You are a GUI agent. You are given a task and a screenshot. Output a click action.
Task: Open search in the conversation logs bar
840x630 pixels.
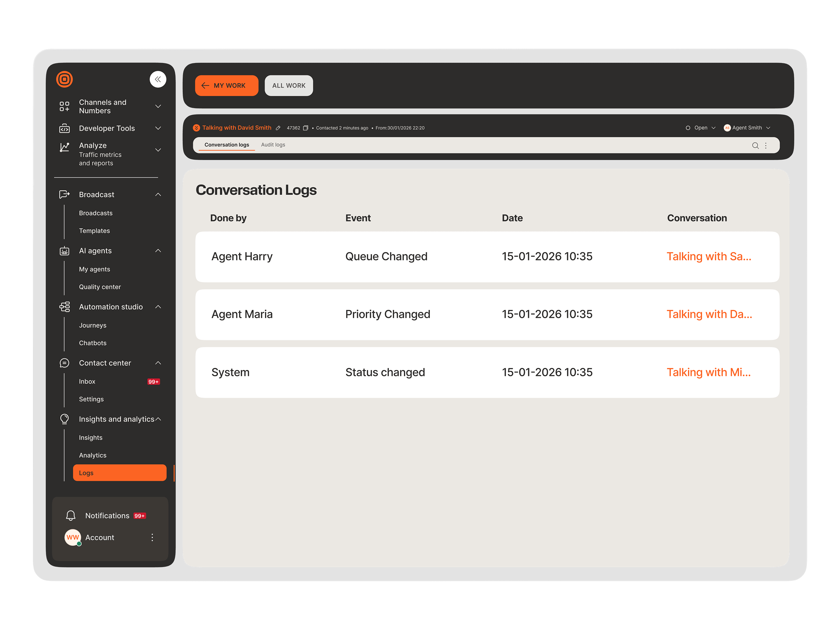pos(755,146)
